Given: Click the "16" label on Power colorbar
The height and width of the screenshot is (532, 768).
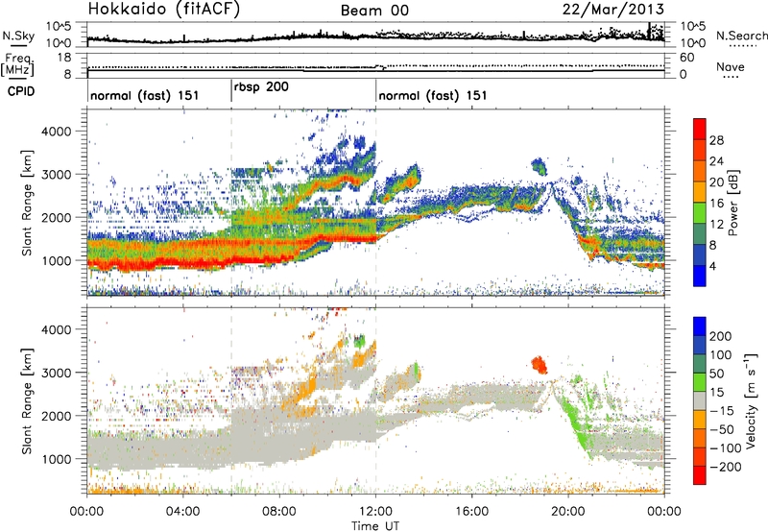Looking at the screenshot, I should pos(716,203).
